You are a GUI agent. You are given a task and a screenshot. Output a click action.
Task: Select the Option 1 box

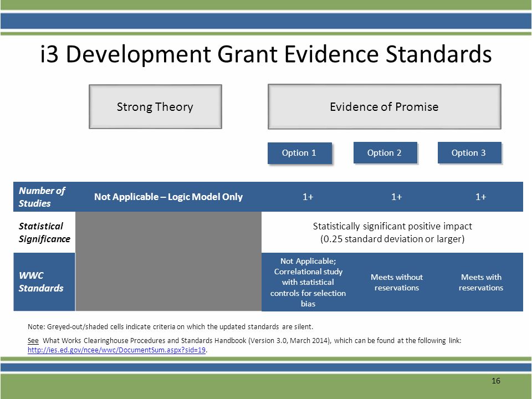pos(299,153)
